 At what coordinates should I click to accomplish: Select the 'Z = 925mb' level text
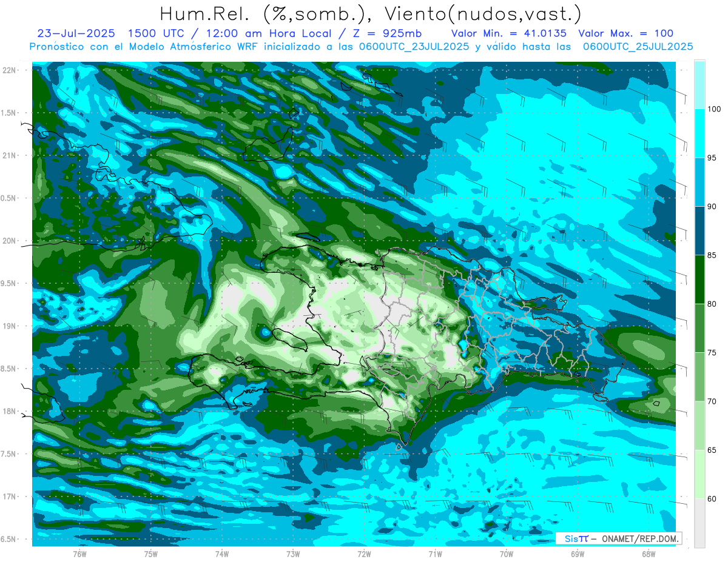click(x=388, y=33)
